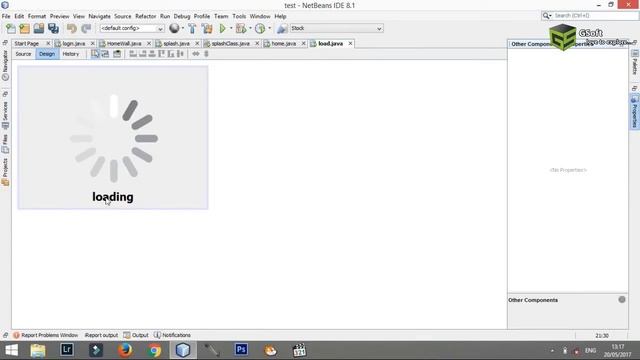This screenshot has height=360, width=640.
Task: Click the globe browser icon in toolbar
Action: point(174,28)
